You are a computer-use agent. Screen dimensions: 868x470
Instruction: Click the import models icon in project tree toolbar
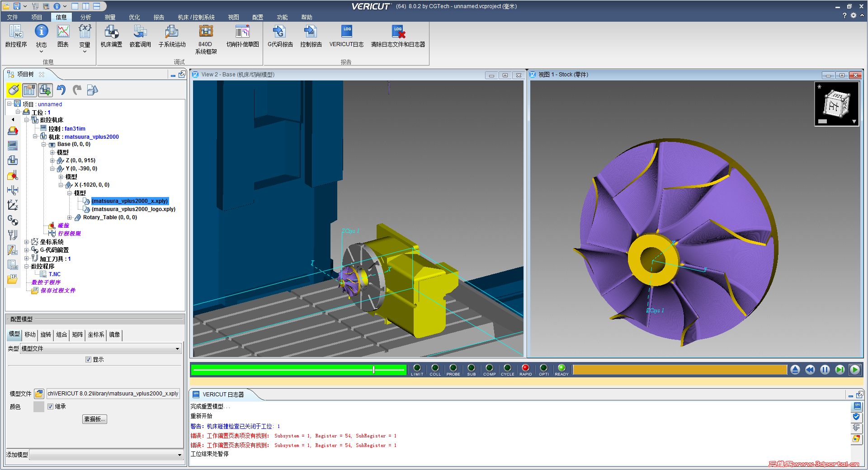pos(92,90)
